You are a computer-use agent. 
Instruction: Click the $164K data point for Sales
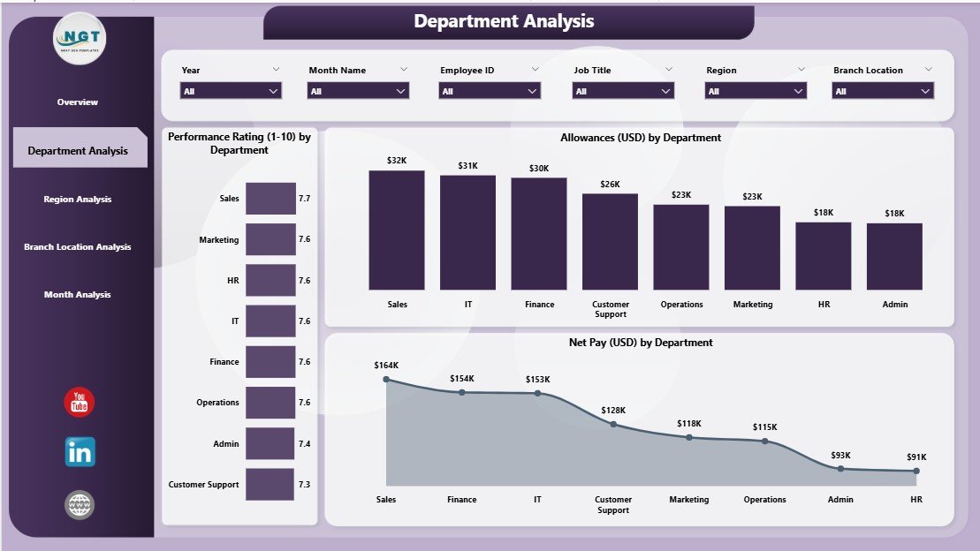[386, 377]
